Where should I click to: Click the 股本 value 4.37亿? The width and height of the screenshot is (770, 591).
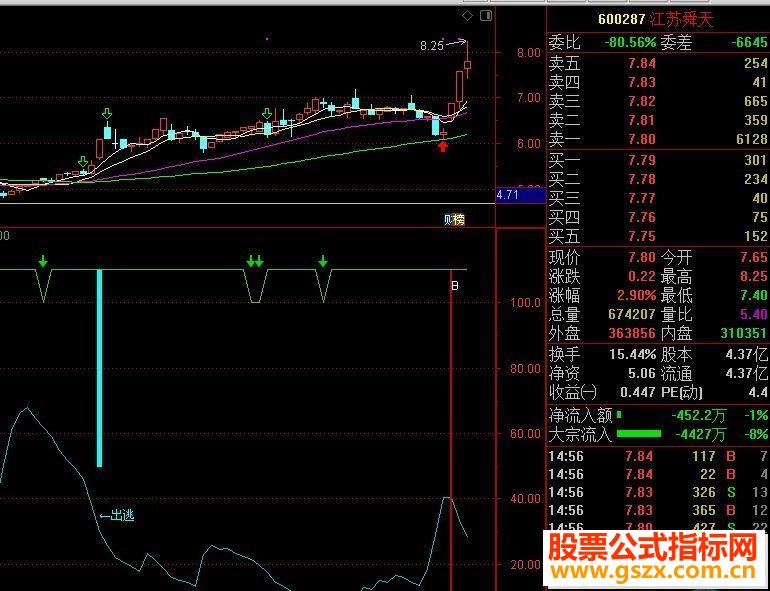(x=746, y=354)
